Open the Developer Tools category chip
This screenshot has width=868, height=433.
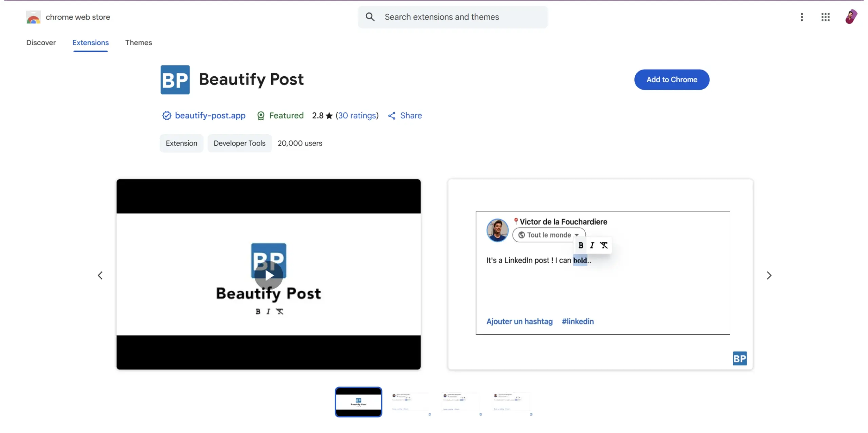[x=239, y=143]
